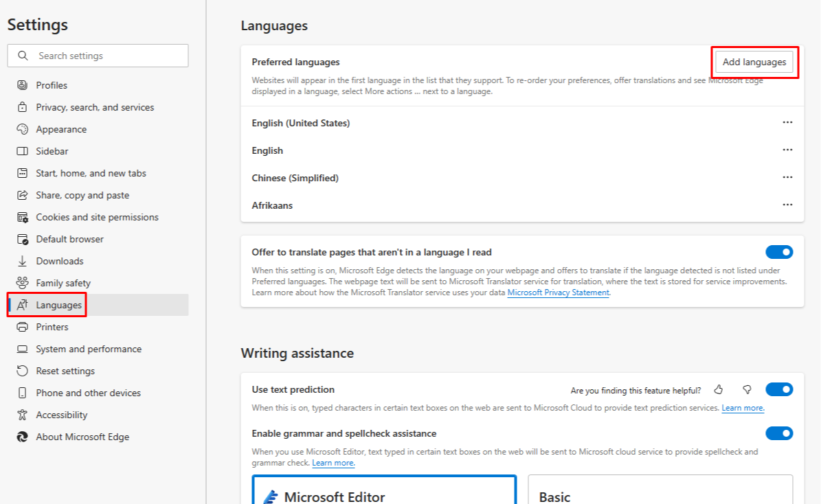The height and width of the screenshot is (504, 821).
Task: Click the Appearance palette icon
Action: 22,129
